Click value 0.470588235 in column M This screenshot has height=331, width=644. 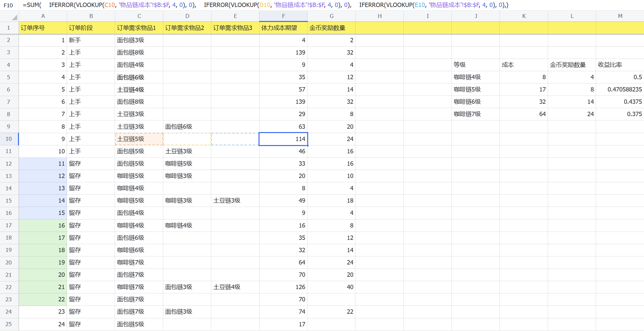coord(620,89)
